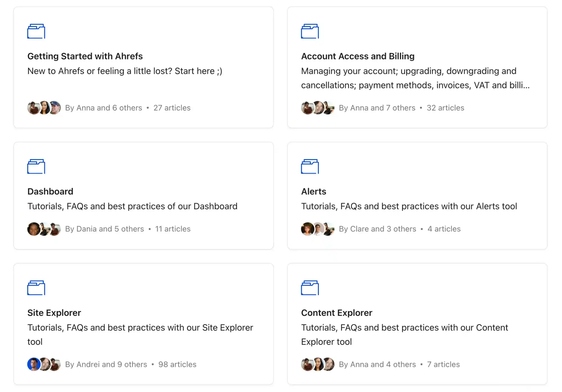Click the Alerts collection folder icon
The width and height of the screenshot is (562, 392).
310,166
